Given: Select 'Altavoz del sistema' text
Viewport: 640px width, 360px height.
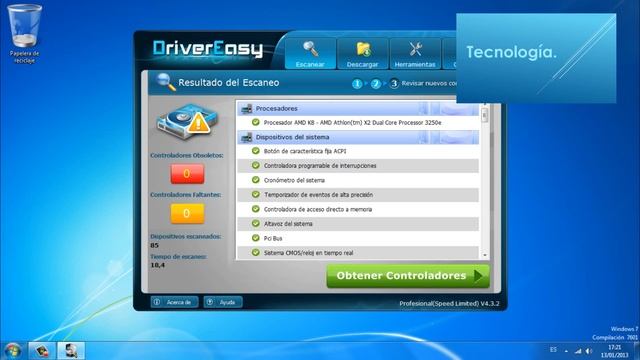Looking at the screenshot, I should point(288,224).
